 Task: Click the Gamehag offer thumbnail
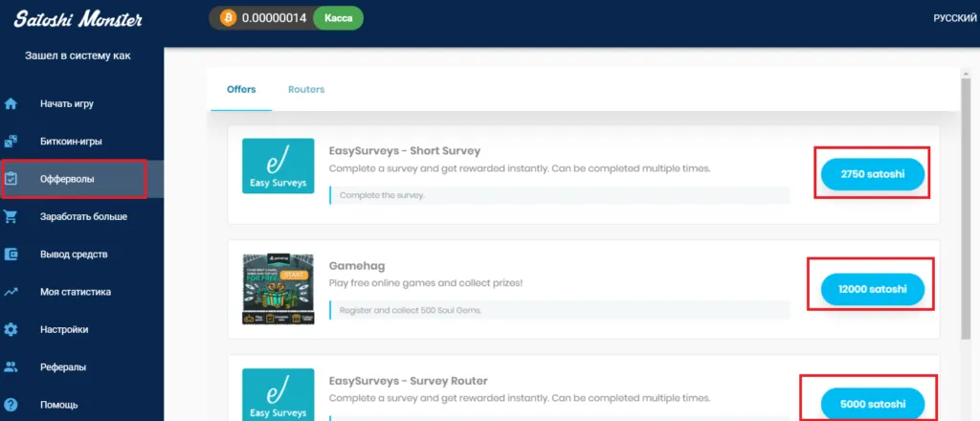pyautogui.click(x=278, y=289)
